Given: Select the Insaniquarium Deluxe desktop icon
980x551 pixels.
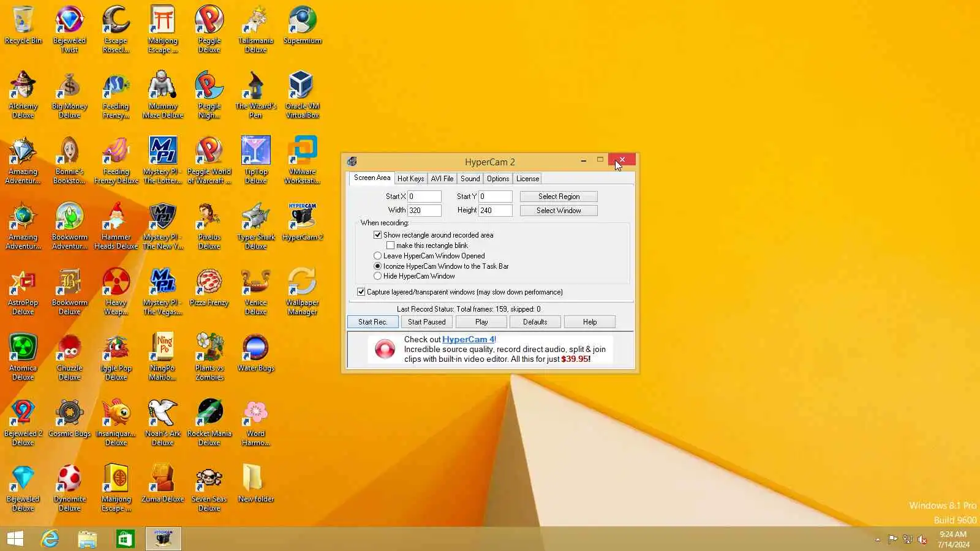Looking at the screenshot, I should point(116,422).
